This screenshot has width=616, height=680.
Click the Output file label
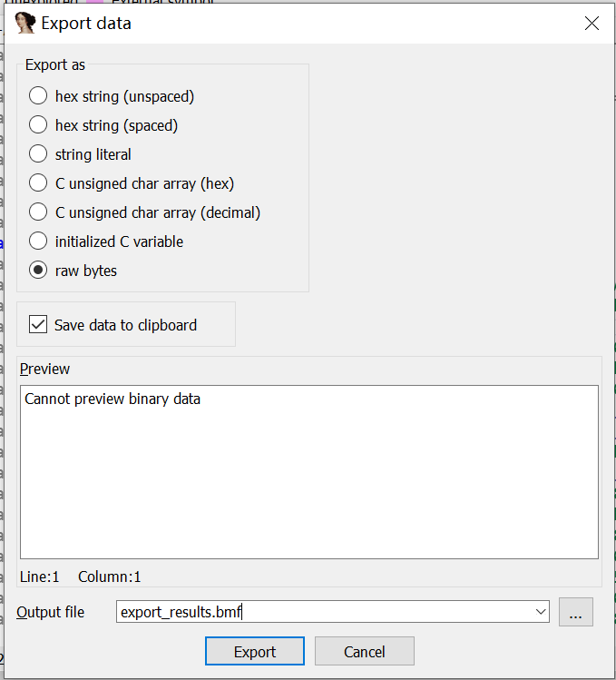(x=51, y=613)
